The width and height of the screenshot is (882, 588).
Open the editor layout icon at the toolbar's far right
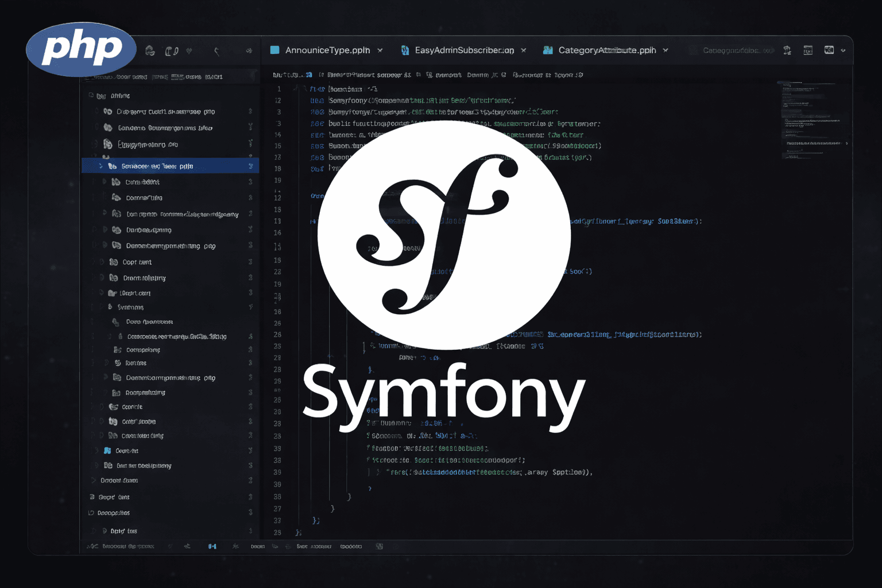pyautogui.click(x=829, y=50)
